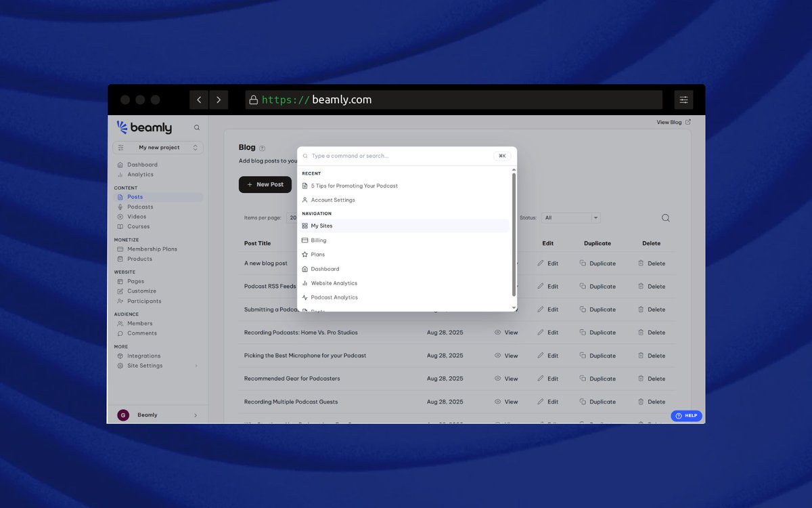
Task: Open the Status filter dropdown
Action: pyautogui.click(x=570, y=218)
